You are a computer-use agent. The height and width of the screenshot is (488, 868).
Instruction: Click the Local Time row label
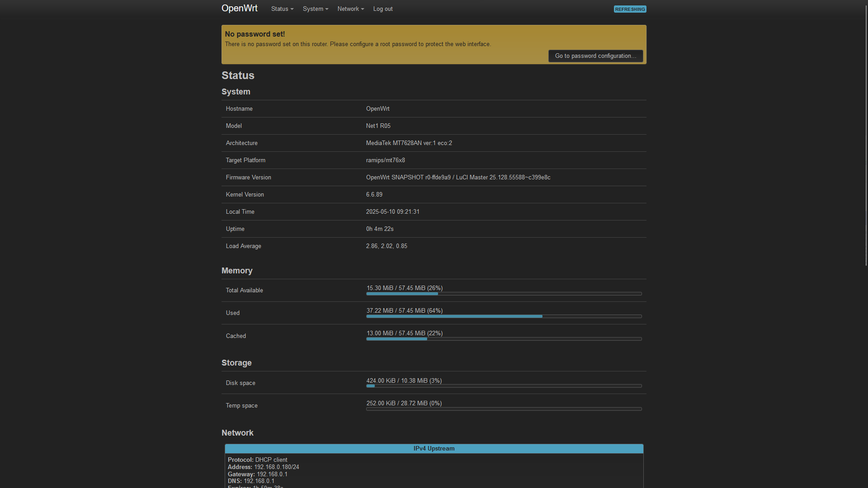[x=240, y=212]
